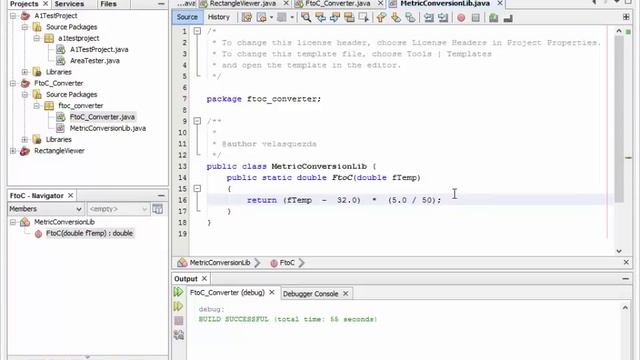Expand Libraries under FtoC_Converter
The image size is (640, 360).
click(25, 140)
